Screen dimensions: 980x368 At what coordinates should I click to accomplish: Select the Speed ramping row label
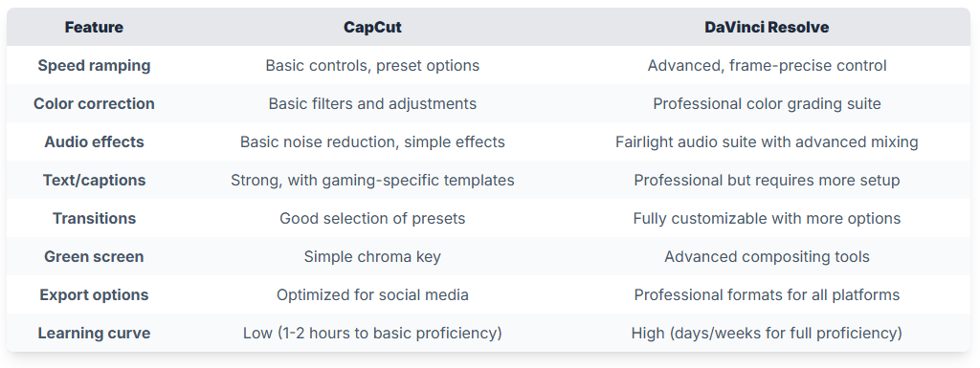[x=94, y=66]
